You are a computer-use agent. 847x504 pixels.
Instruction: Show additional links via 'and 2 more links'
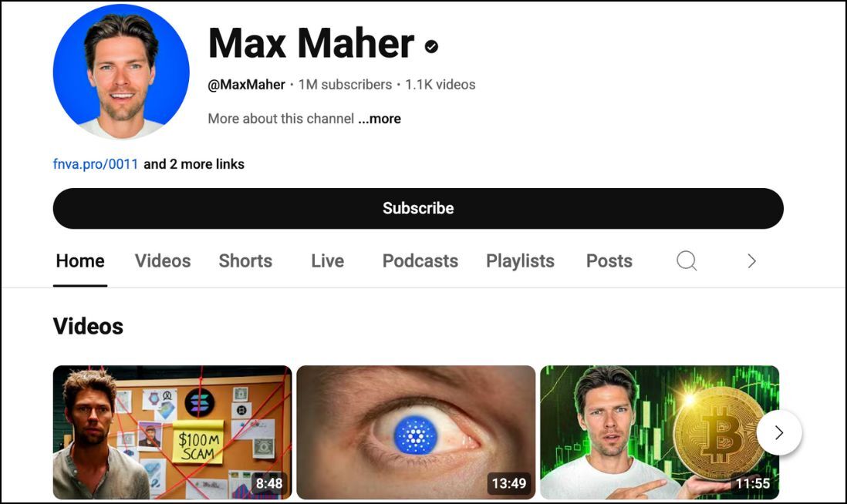(194, 164)
